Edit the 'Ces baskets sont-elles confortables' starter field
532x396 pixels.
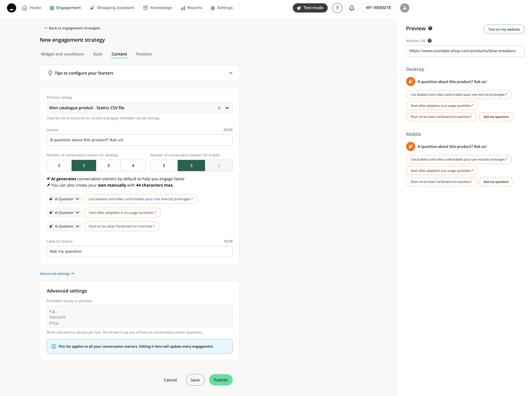pos(140,199)
